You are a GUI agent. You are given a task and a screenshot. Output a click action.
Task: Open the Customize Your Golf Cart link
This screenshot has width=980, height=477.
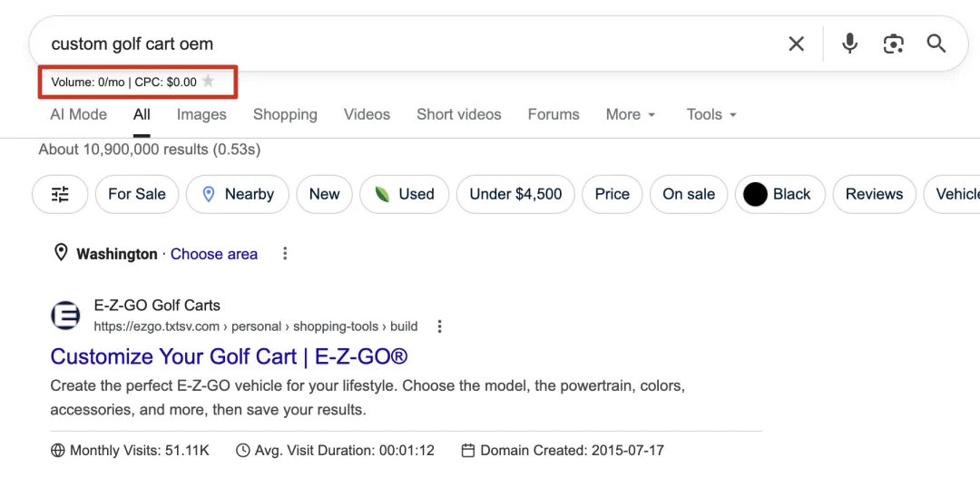(229, 356)
